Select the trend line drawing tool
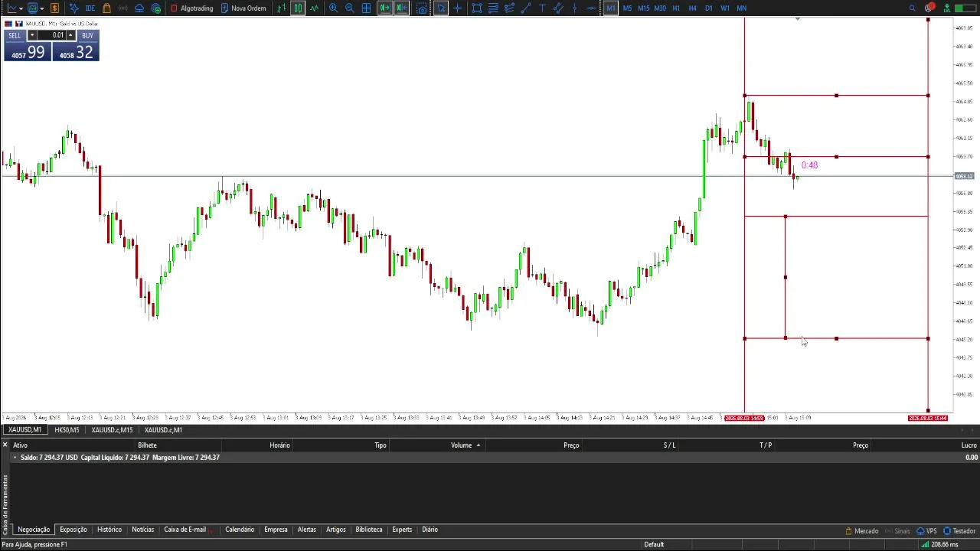This screenshot has width=980, height=551. click(526, 8)
